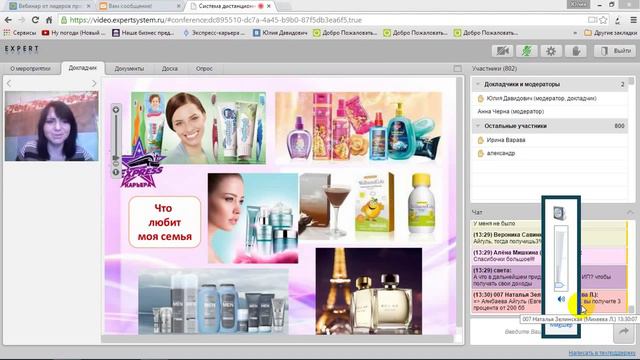This screenshot has height=360, width=640.
Task: Open the Другие закладки folder
Action: pos(610,33)
